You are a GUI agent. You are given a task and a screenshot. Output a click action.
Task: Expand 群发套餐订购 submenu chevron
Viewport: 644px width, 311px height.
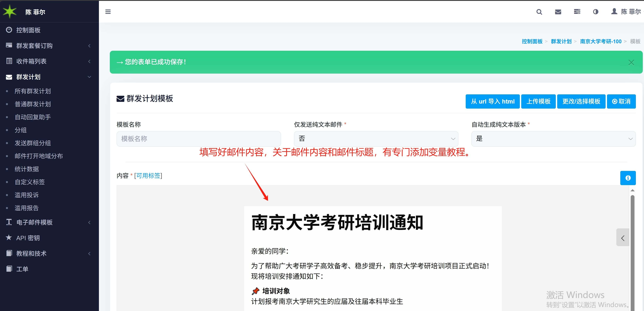click(x=89, y=46)
